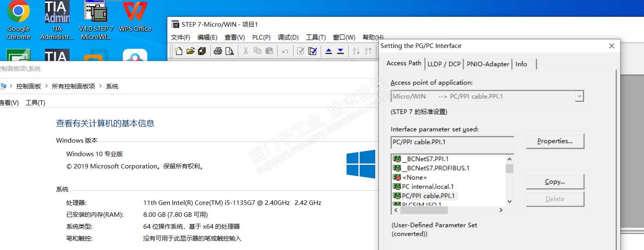Select <None> in the interface list
644x250 pixels.
click(414, 177)
